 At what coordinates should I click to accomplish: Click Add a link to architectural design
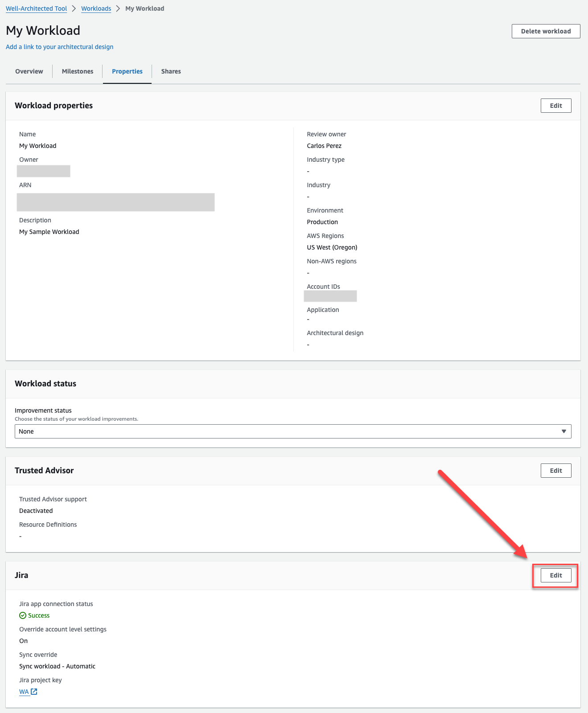pos(60,47)
